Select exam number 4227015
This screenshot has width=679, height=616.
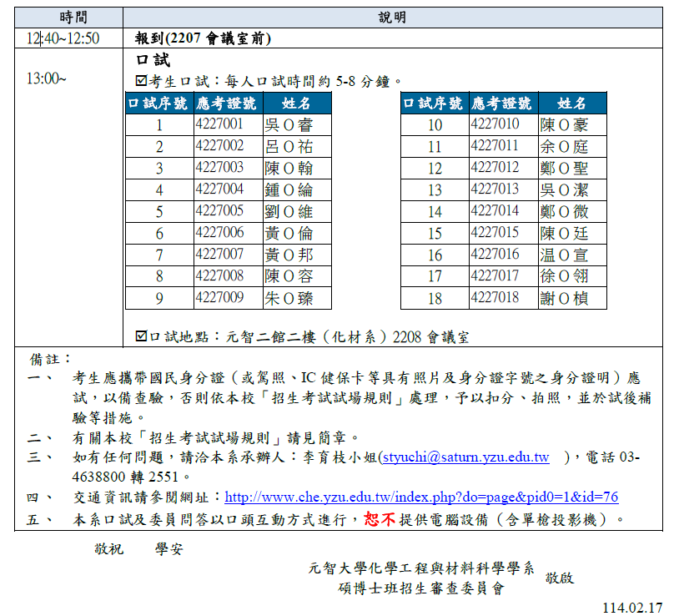click(495, 232)
